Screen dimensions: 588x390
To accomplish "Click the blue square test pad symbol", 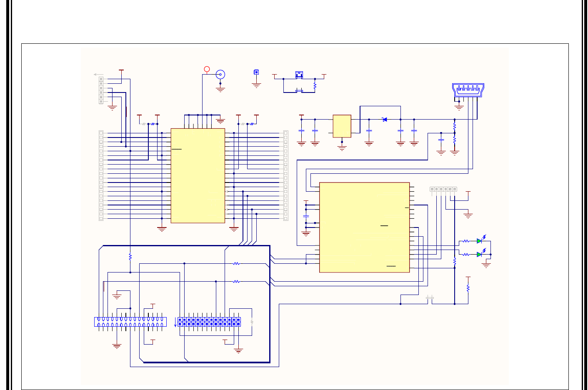I will pyautogui.click(x=256, y=72).
